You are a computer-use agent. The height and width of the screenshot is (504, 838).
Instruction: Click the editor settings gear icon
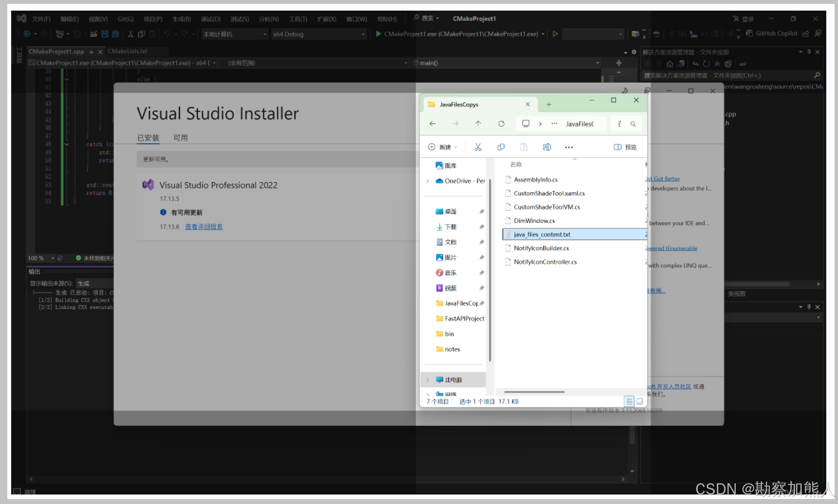click(x=634, y=52)
